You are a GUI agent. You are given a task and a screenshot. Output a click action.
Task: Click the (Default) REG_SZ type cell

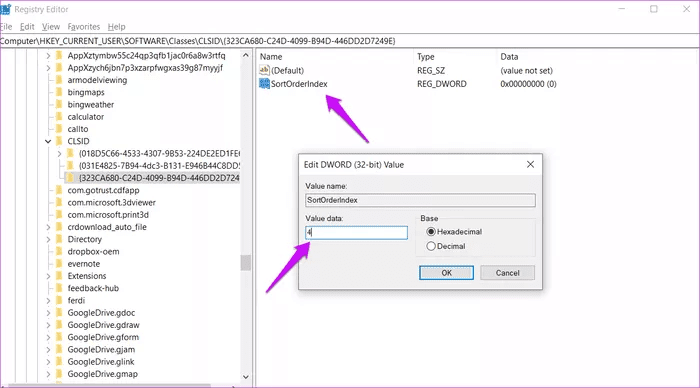pyautogui.click(x=431, y=71)
